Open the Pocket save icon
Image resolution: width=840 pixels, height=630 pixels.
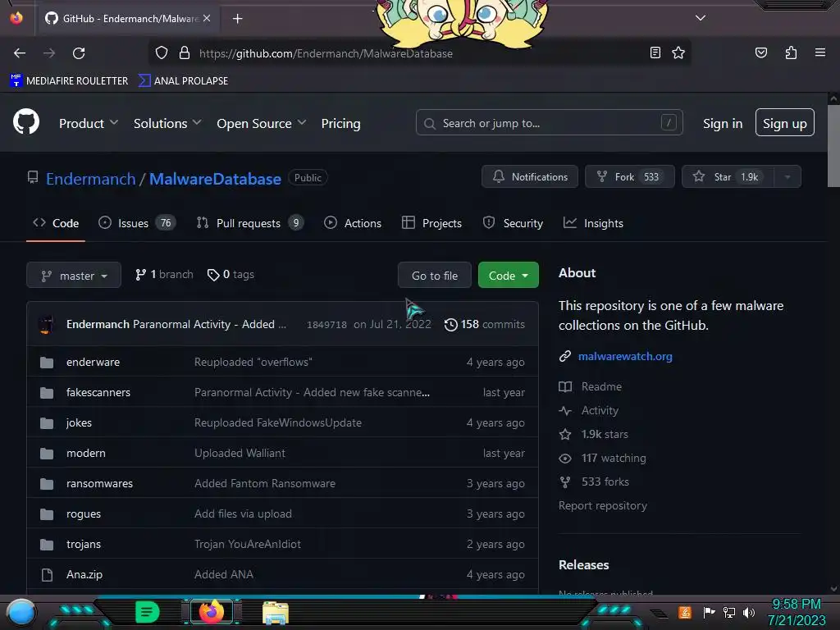(x=760, y=52)
